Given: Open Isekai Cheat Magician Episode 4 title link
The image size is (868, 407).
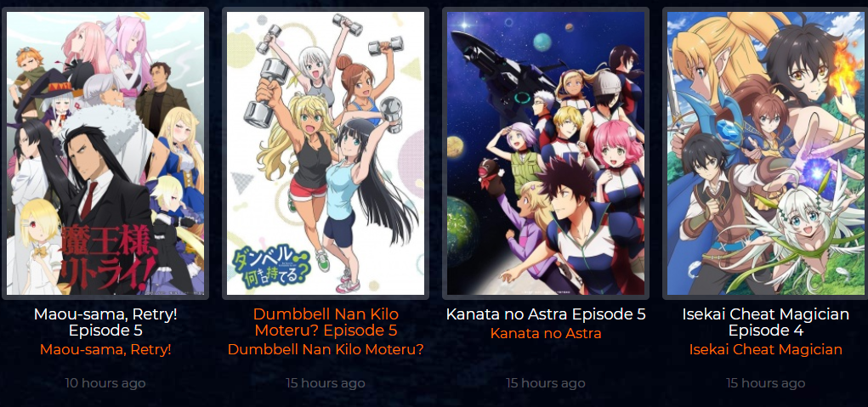Looking at the screenshot, I should click(766, 322).
